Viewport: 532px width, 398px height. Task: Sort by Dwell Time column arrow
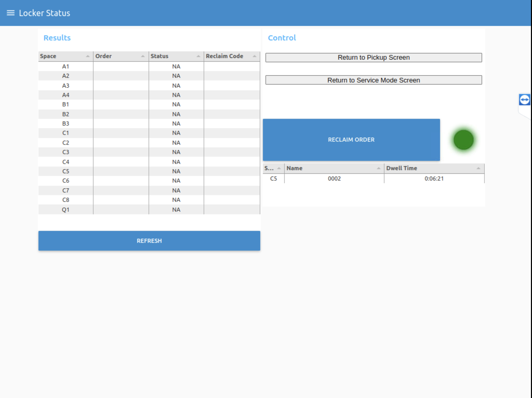pyautogui.click(x=478, y=168)
